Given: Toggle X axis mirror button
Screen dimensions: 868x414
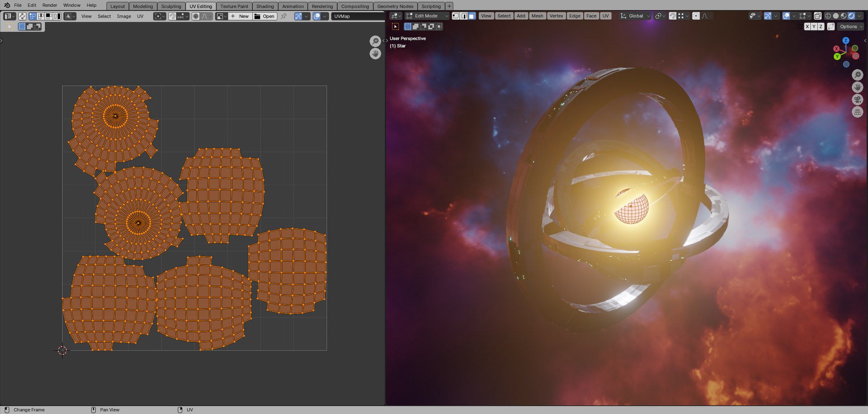Looking at the screenshot, I should click(x=807, y=27).
